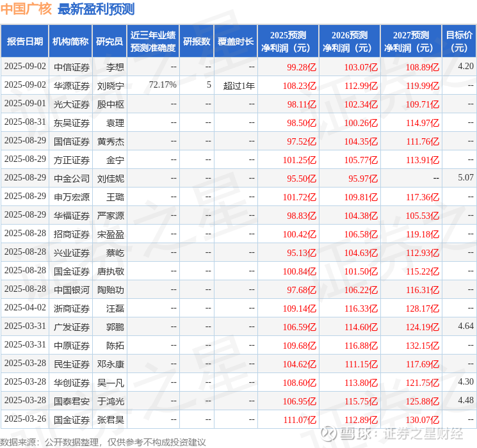
Task: Click the 覆盖时长 column header
Action: [236, 42]
